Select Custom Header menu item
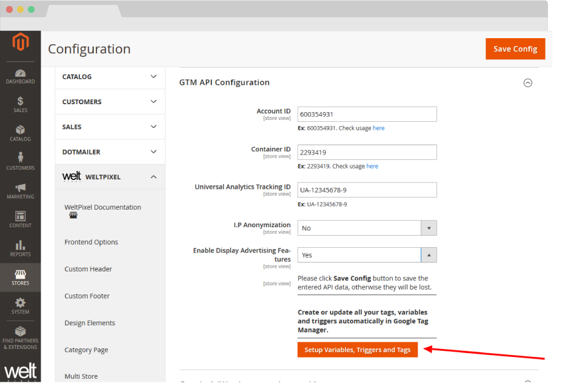Viewport: 582px width, 392px height. [89, 269]
